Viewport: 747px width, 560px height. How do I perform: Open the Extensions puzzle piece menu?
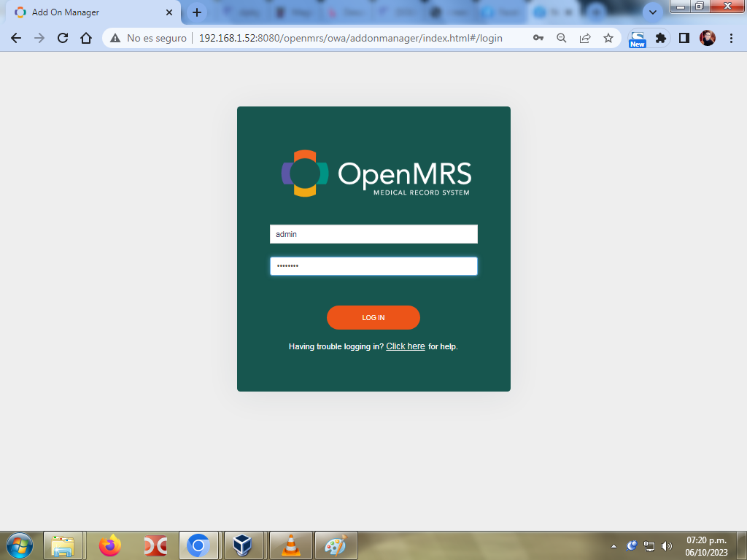(x=661, y=38)
